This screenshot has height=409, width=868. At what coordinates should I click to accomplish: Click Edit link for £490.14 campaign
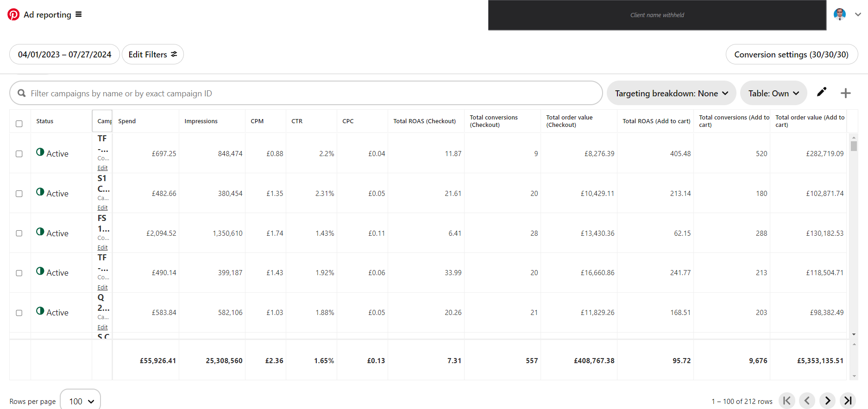pos(102,287)
